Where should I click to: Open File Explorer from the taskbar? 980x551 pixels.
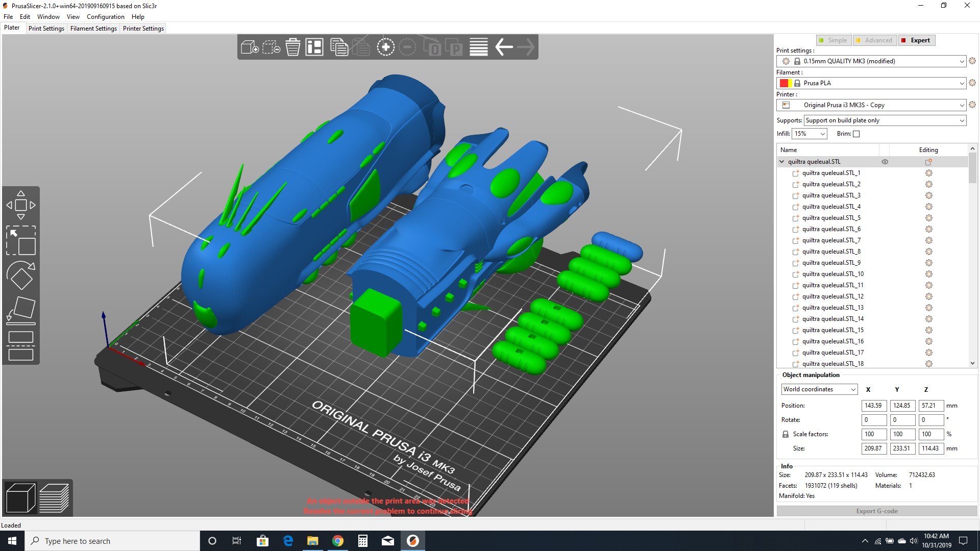(312, 541)
